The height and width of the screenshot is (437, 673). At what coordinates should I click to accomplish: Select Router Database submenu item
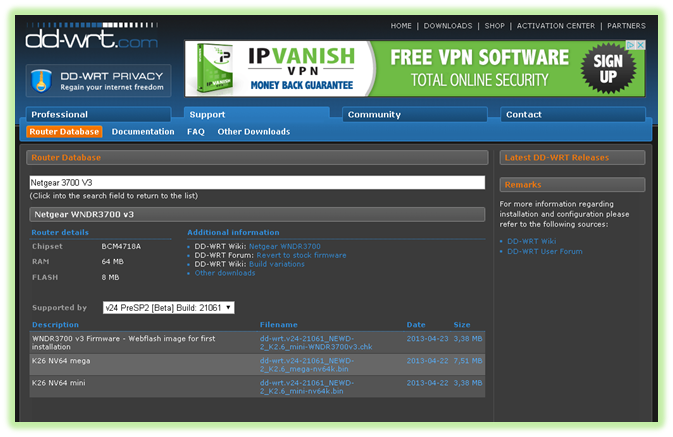[x=64, y=132]
